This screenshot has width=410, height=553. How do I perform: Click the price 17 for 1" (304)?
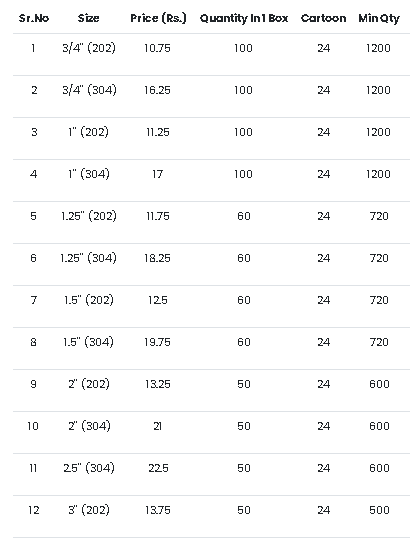[x=158, y=174]
